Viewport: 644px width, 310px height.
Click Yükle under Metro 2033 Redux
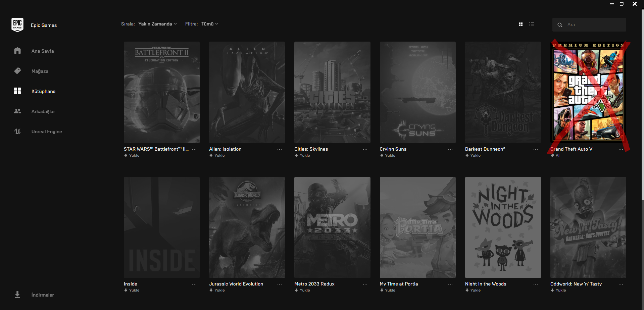pyautogui.click(x=302, y=290)
